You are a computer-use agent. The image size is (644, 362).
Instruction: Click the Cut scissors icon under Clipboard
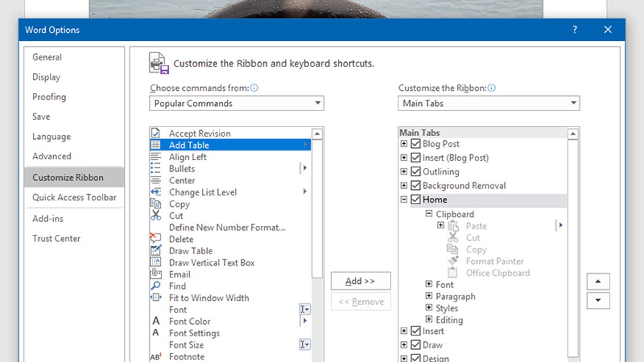(x=453, y=238)
